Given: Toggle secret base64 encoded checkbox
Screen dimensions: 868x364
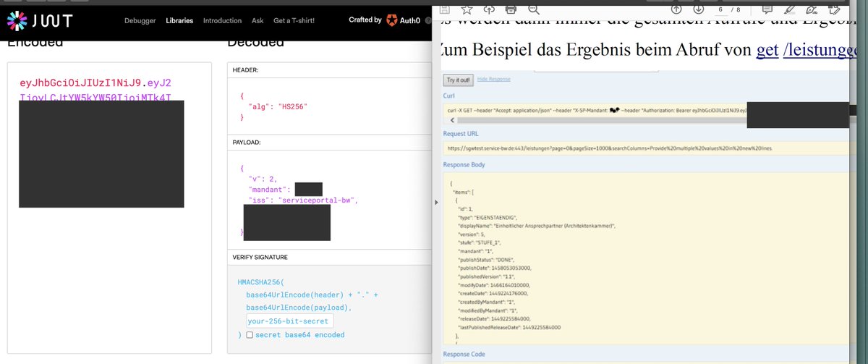Looking at the screenshot, I should point(250,335).
